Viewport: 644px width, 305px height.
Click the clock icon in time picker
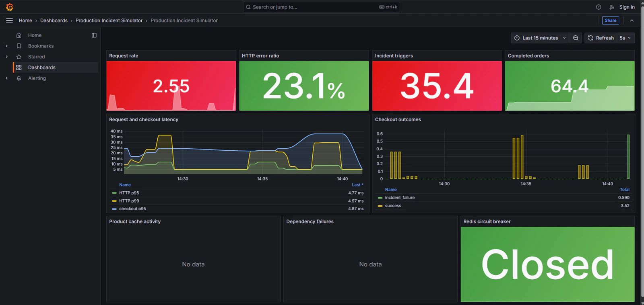point(517,38)
